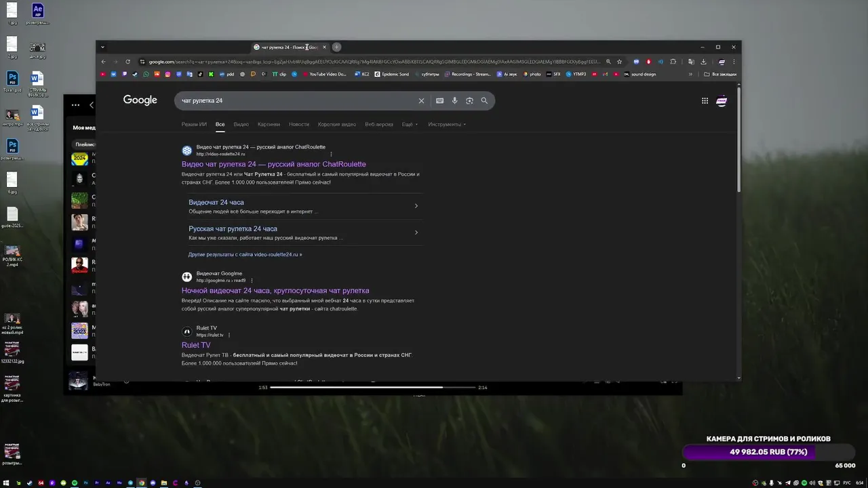Close the 'чат рулетка 24' tab
Image resolution: width=868 pixels, height=488 pixels.
324,47
